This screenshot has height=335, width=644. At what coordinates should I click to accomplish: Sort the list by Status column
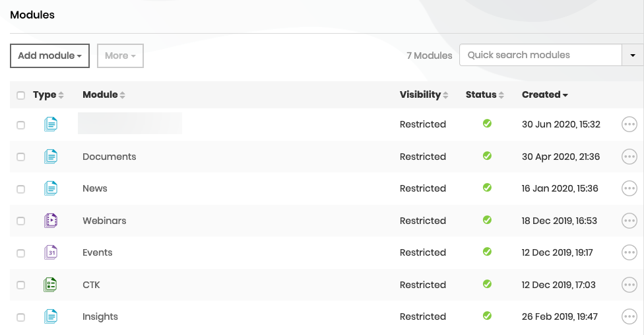484,94
